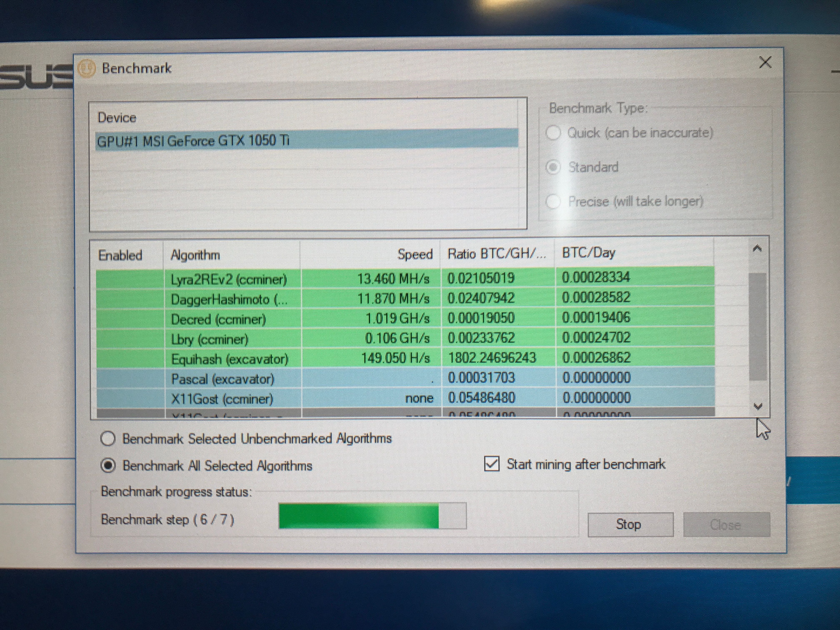Choose Precise benchmark type
The height and width of the screenshot is (630, 840).
625,201
